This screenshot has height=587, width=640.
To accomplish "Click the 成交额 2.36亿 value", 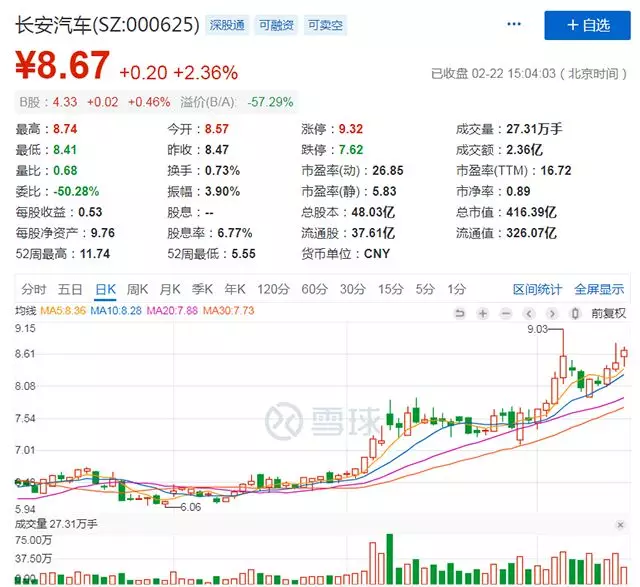I will [x=524, y=150].
